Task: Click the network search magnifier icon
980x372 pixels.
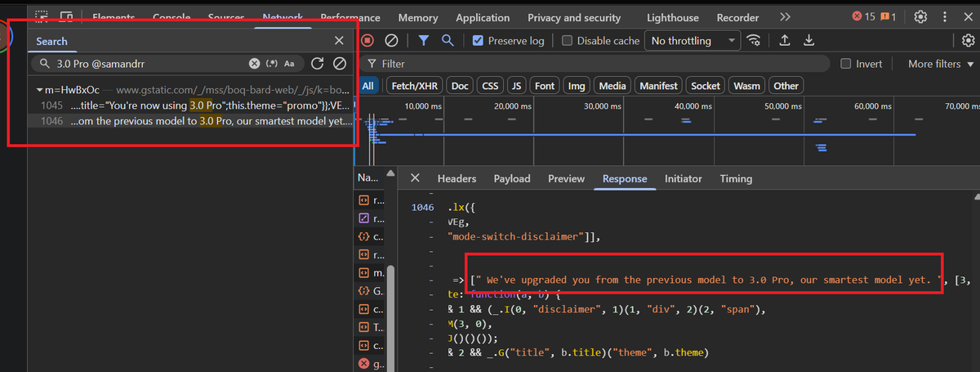Action: 448,40
